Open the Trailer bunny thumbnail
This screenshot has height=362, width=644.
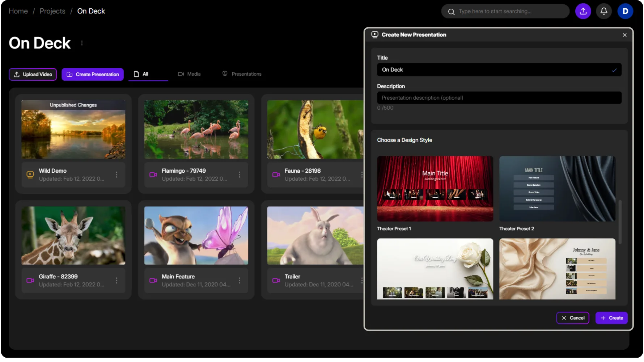click(315, 235)
